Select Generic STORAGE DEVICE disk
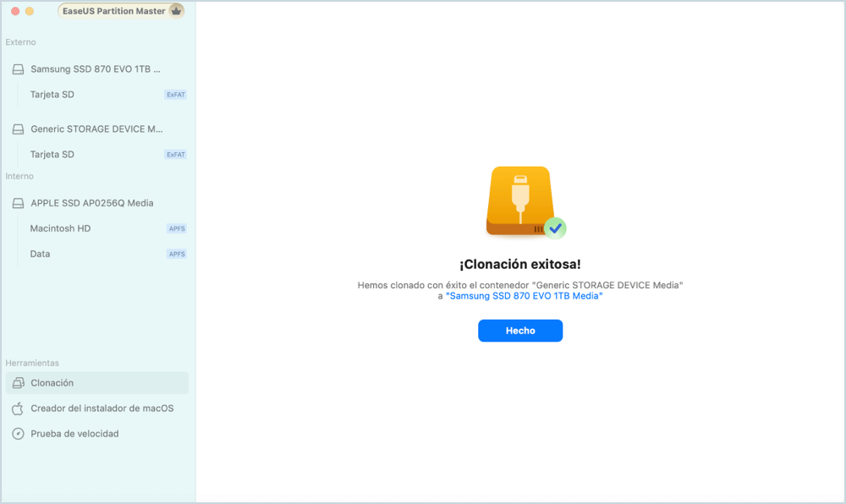Viewport: 846px width, 504px height. [x=97, y=129]
